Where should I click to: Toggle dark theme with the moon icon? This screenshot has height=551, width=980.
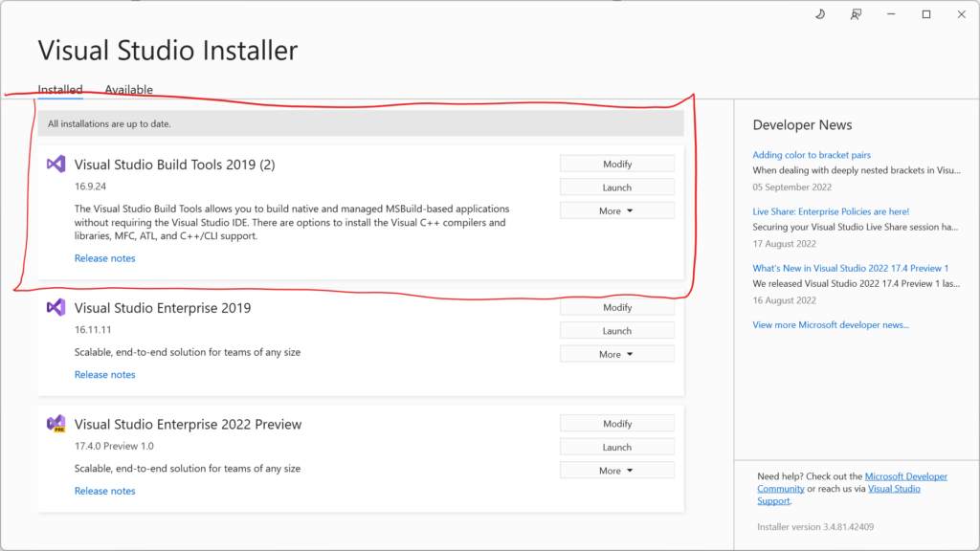820,14
